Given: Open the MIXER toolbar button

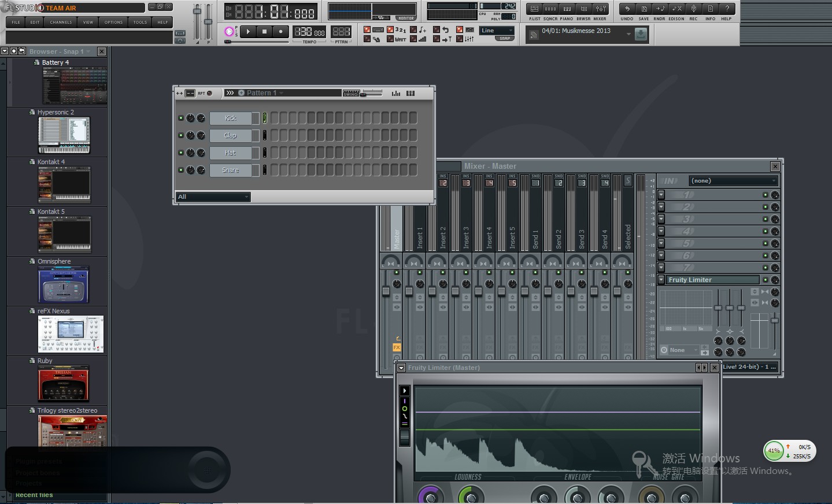Looking at the screenshot, I should point(601,9).
